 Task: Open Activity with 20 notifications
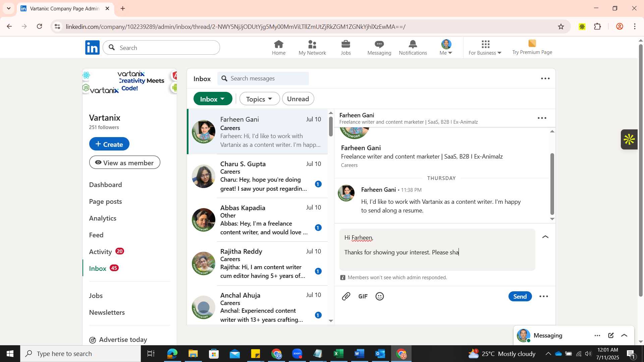pos(106,252)
